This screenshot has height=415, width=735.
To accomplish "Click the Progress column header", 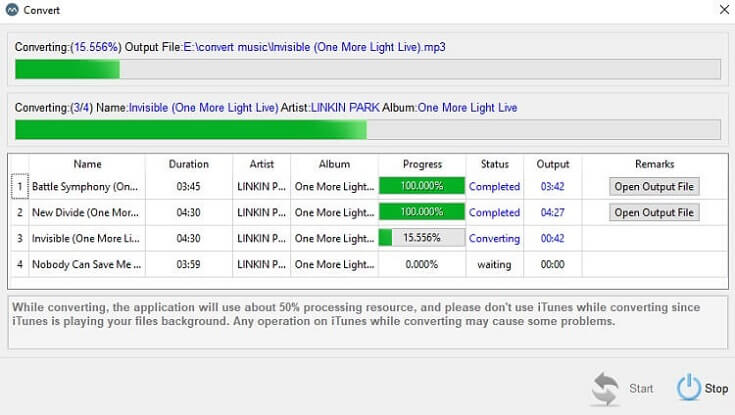I will click(422, 164).
